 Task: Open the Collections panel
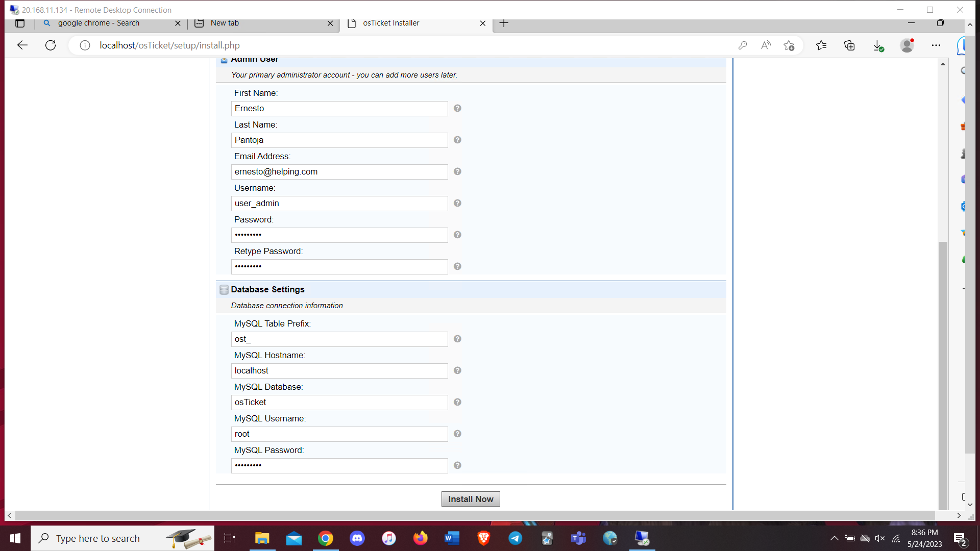point(850,45)
